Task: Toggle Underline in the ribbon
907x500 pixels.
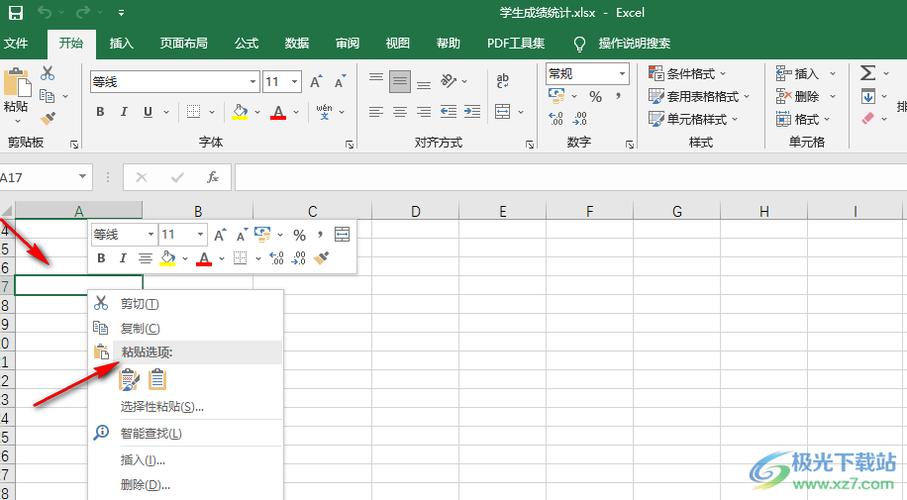Action: 148,112
